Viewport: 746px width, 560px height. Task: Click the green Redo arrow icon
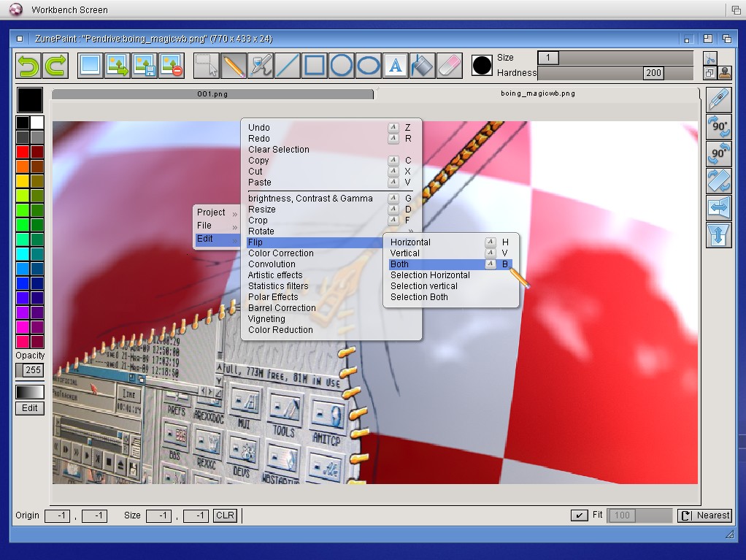click(55, 66)
